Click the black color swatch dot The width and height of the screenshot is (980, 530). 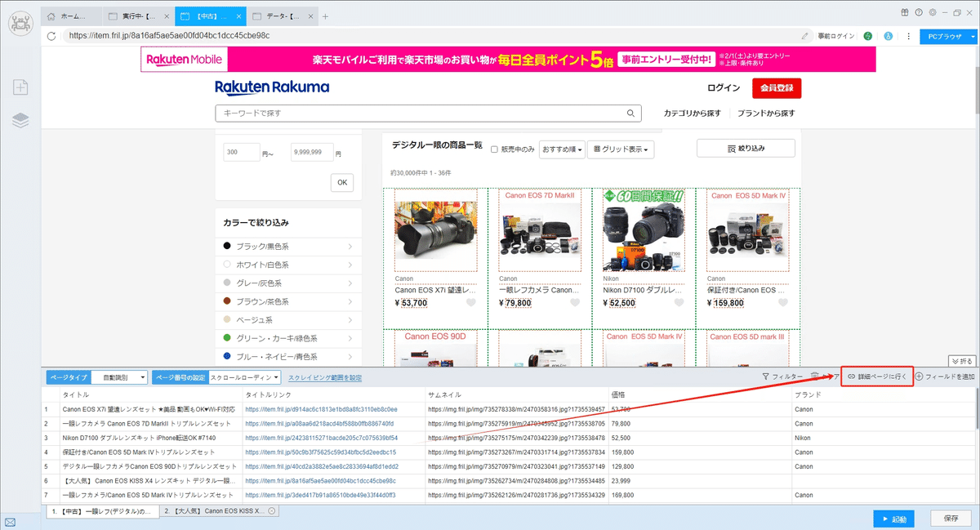(x=227, y=247)
